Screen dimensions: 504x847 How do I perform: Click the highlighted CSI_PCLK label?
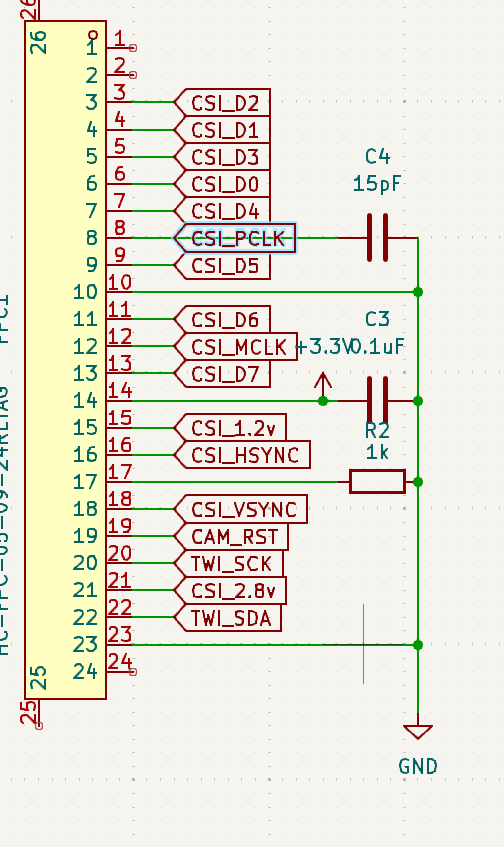coord(235,238)
